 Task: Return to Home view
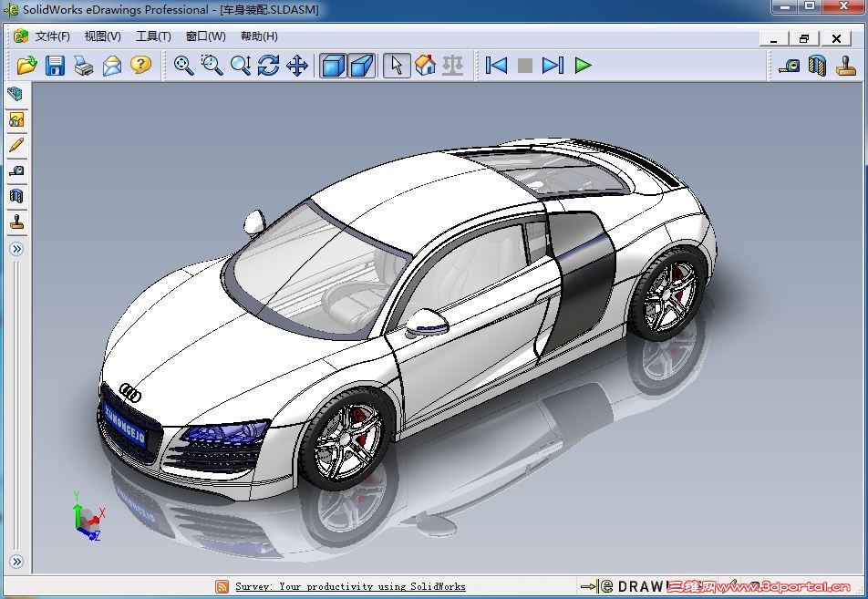pos(425,66)
